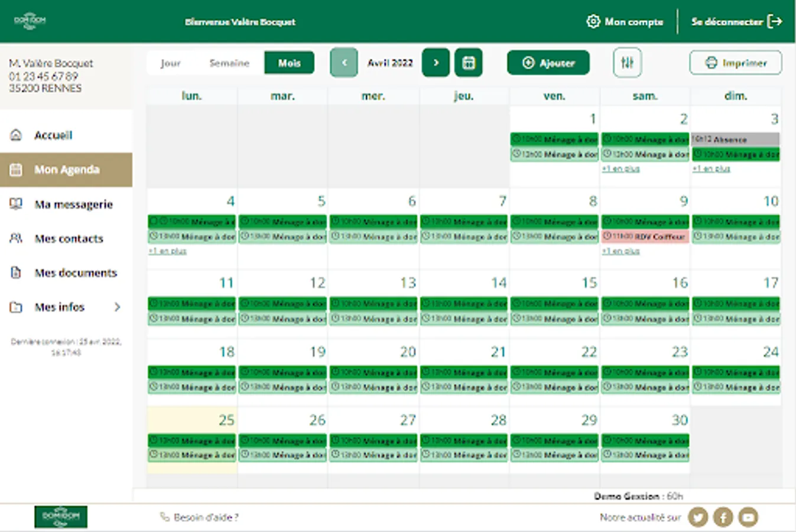Viewport: 796px width, 532px height.
Task: Open the YouTube social icon
Action: (x=748, y=517)
